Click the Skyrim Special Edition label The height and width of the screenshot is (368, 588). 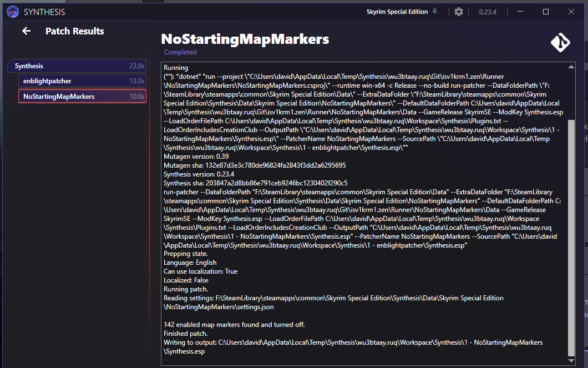pos(397,12)
